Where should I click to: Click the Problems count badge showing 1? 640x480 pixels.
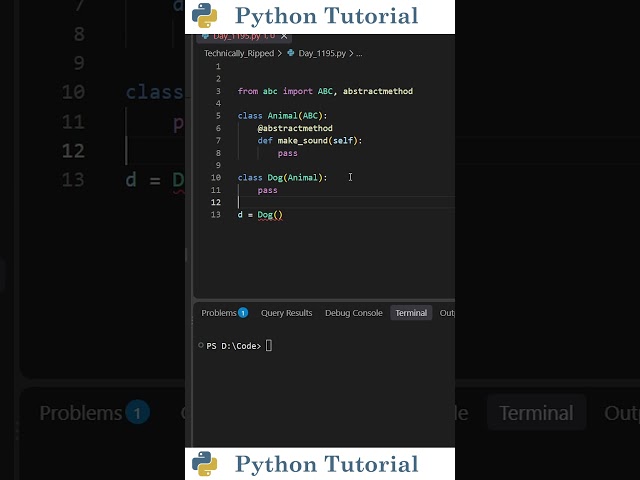243,313
